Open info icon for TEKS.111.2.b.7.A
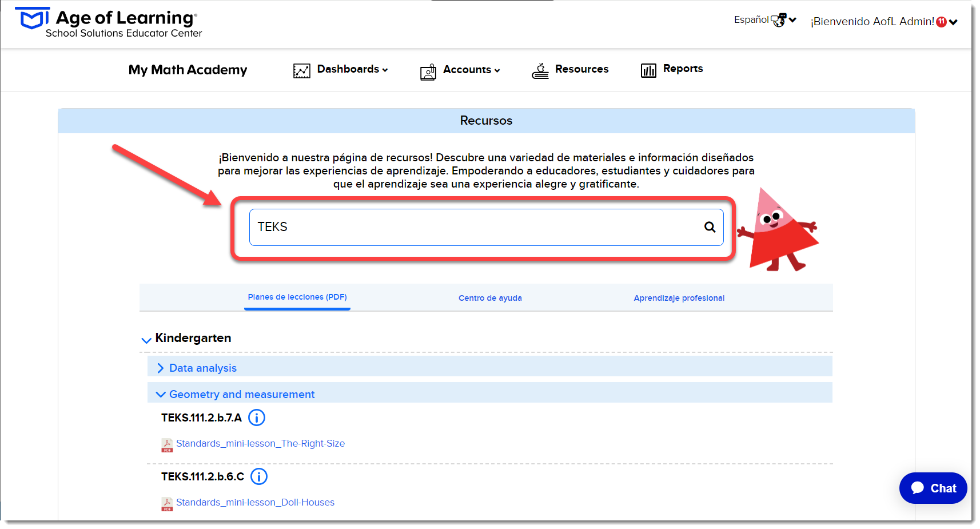Image resolution: width=980 pixels, height=529 pixels. click(257, 418)
